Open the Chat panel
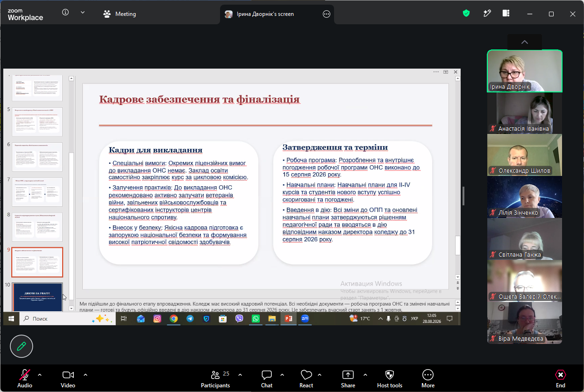The width and height of the screenshot is (584, 392). tap(267, 378)
